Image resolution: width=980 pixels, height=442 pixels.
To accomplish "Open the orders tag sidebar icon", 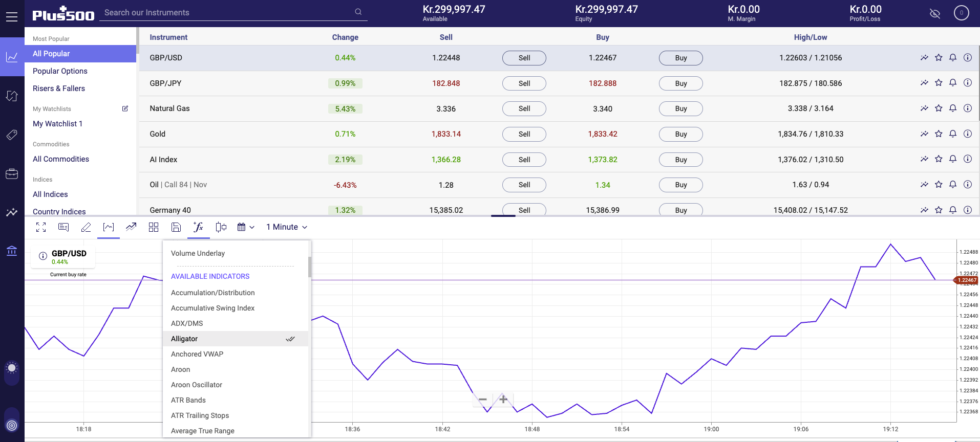I will click(12, 135).
